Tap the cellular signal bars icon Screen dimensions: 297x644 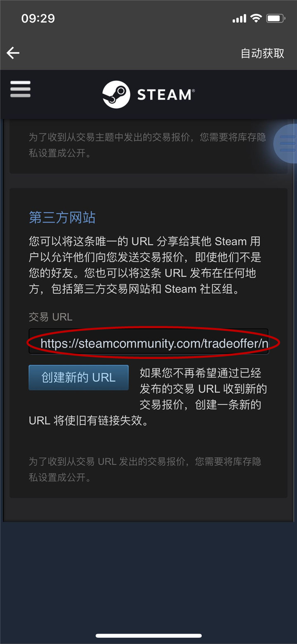click(x=239, y=19)
